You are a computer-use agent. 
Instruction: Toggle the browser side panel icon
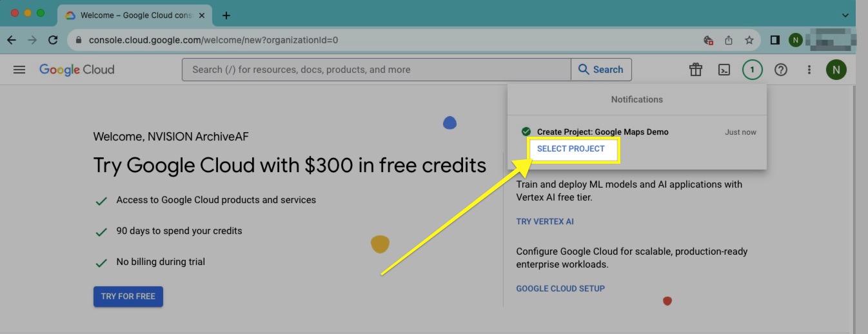[x=775, y=40]
